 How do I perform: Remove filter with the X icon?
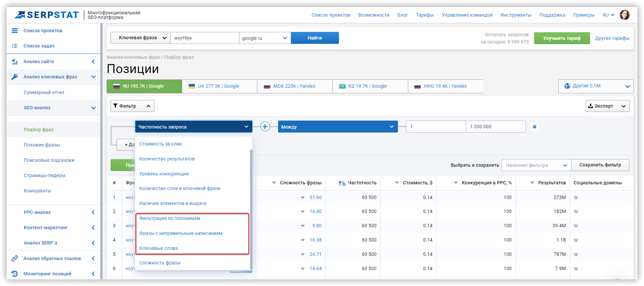pyautogui.click(x=535, y=127)
